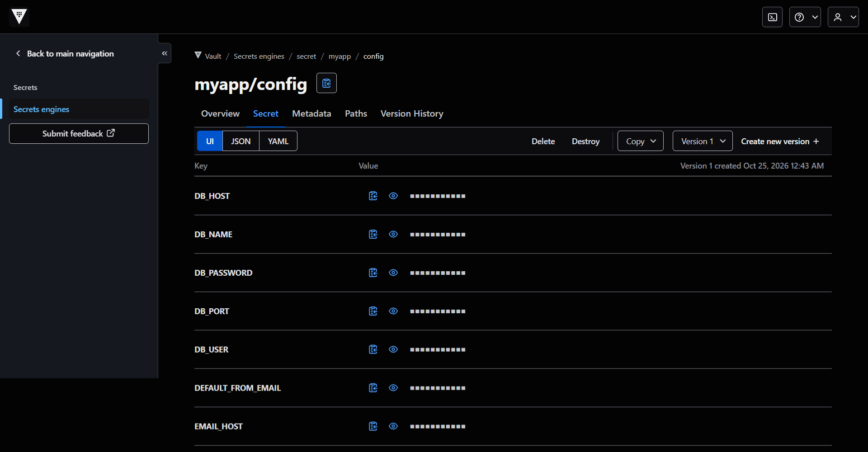This screenshot has width=868, height=452.
Task: Switch to YAML view
Action: point(278,141)
